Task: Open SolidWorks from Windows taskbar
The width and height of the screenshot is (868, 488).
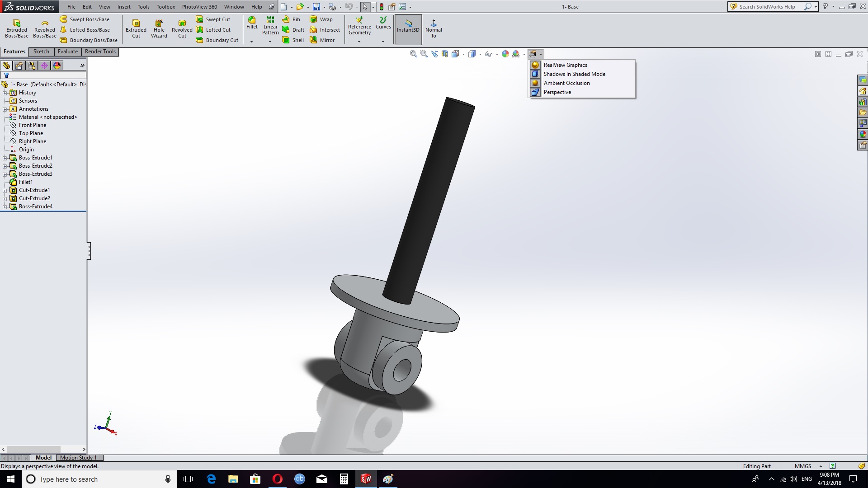Action: 366,479
